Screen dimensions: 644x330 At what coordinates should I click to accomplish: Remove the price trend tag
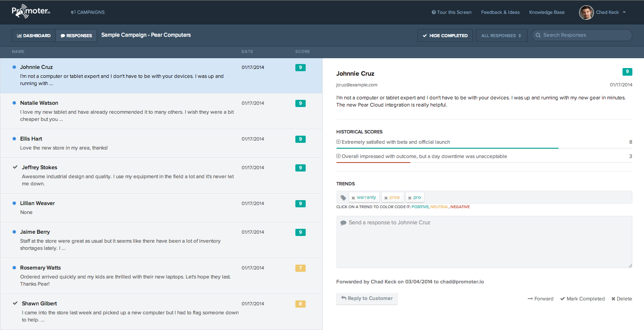(386, 197)
